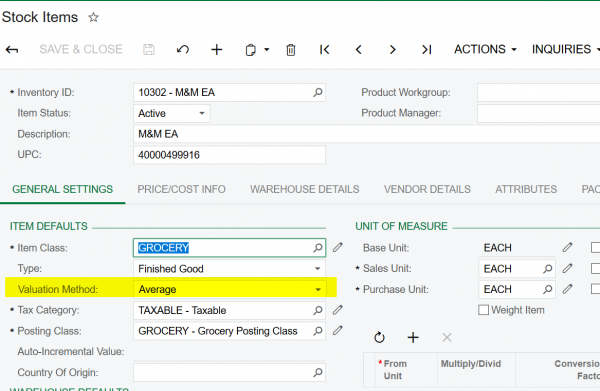Click the UPC input field

tap(230, 155)
